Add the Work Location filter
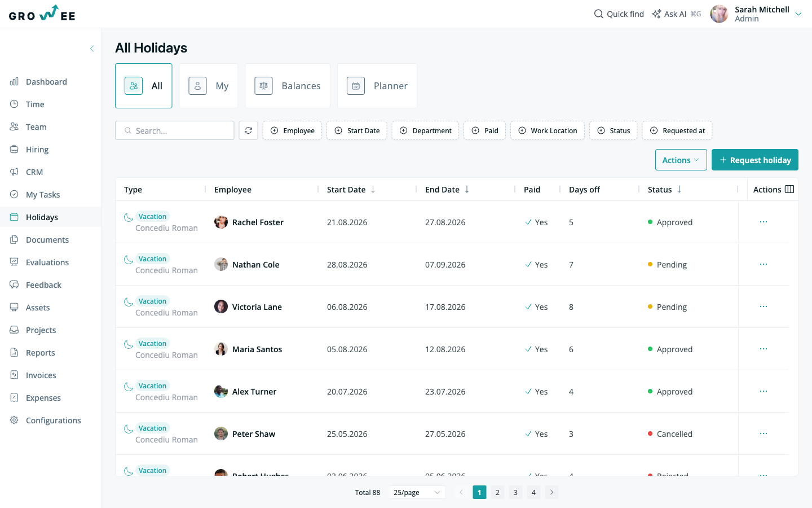The width and height of the screenshot is (812, 508). pos(548,130)
